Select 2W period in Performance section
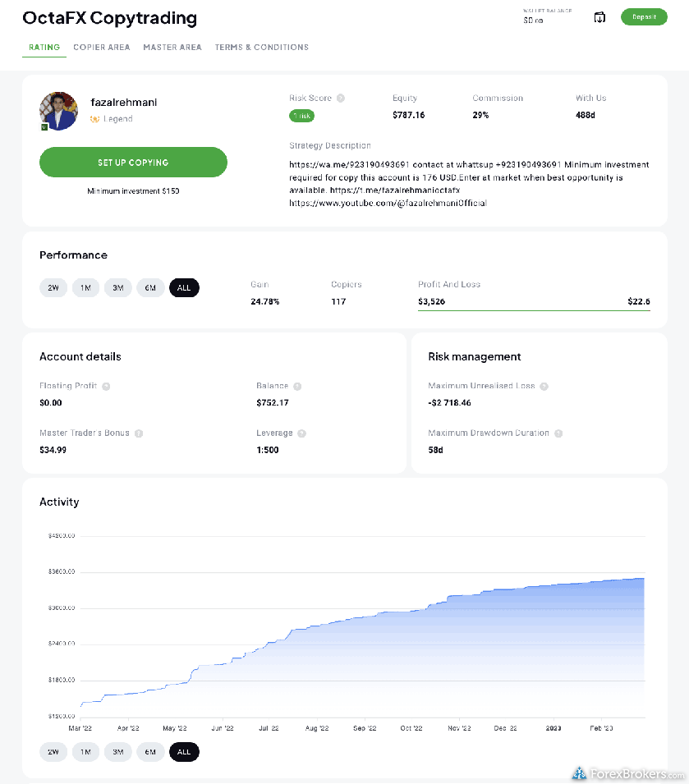The width and height of the screenshot is (689, 784). [53, 288]
